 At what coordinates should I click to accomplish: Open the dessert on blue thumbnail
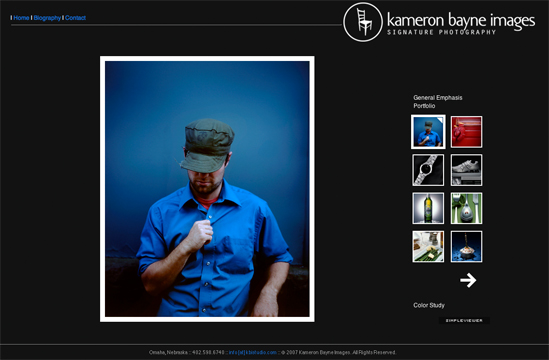pyautogui.click(x=466, y=246)
